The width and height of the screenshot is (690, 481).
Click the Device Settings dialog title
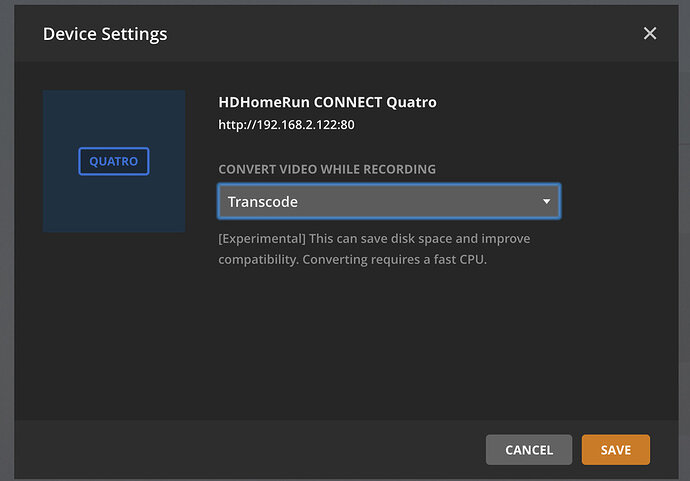pyautogui.click(x=105, y=34)
